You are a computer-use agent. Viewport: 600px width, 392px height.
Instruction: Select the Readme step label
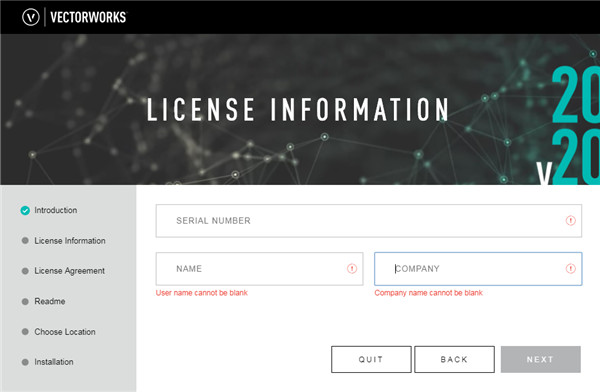[50, 301]
